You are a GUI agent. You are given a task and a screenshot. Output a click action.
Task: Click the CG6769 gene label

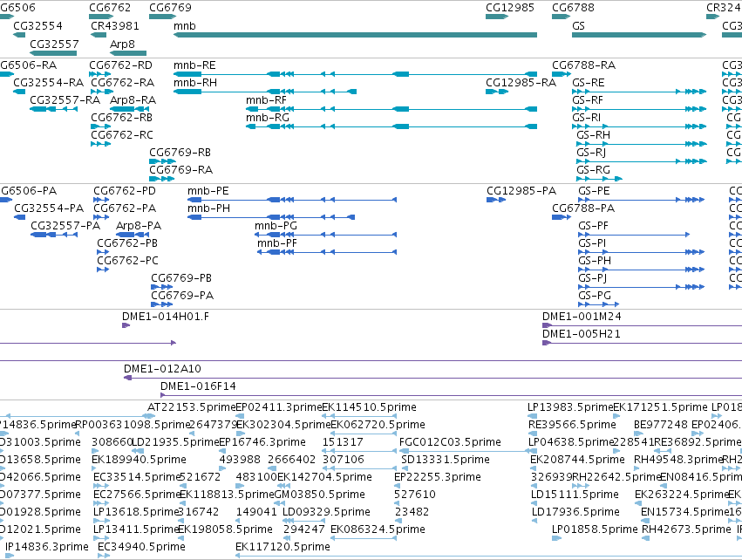(170, 8)
